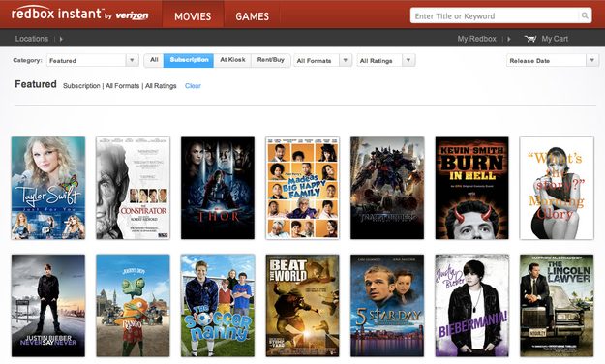Open the Rango movie poster

(134, 305)
